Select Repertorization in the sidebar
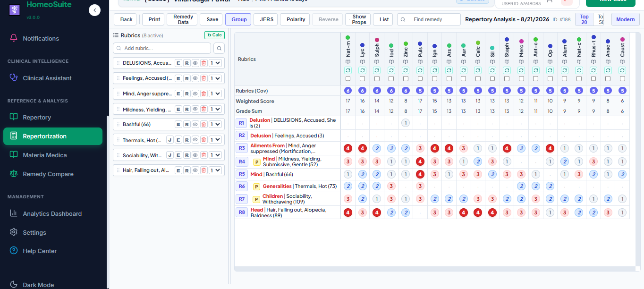The height and width of the screenshot is (289, 644). (x=53, y=136)
